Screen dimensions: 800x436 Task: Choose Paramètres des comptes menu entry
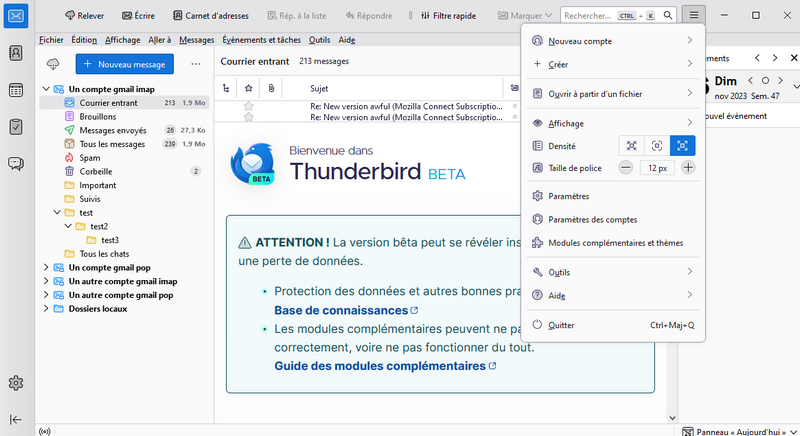pos(592,219)
